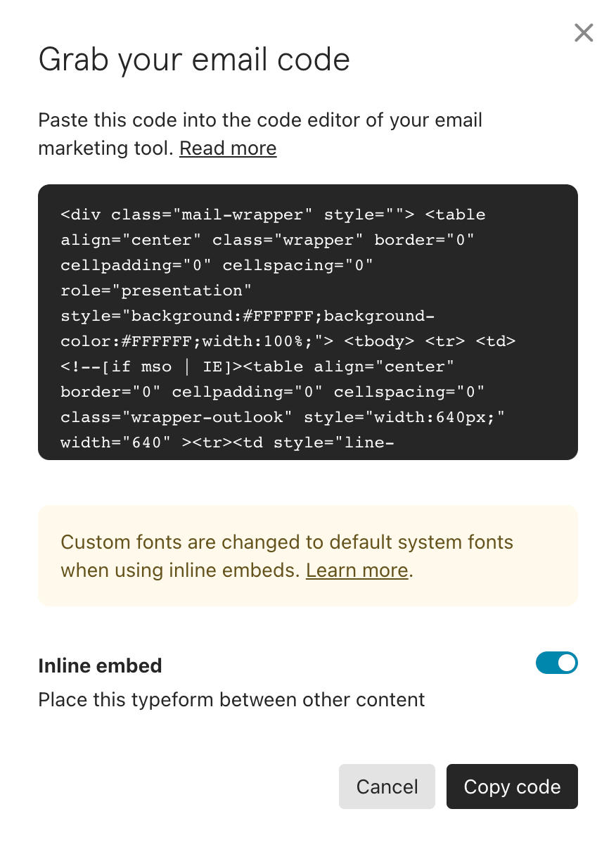Click the cellpadding="0" cellspacing="0" third code line
616x847 pixels.
tap(217, 265)
